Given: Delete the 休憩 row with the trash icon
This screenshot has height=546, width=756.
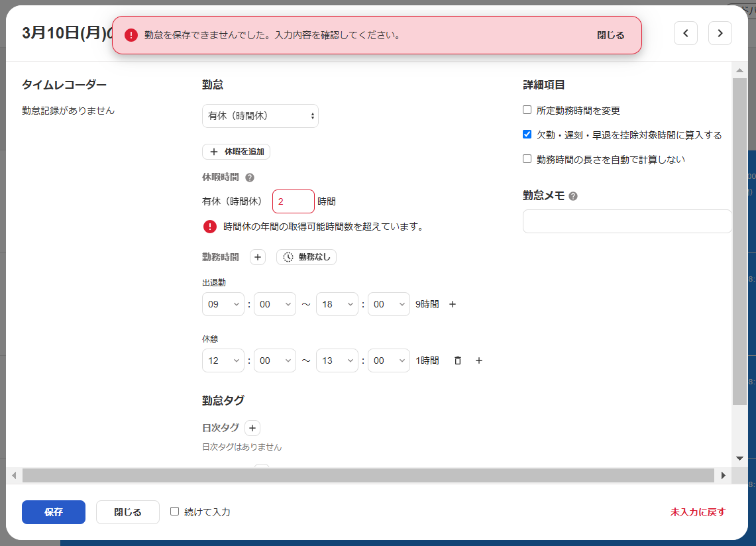Looking at the screenshot, I should click(x=458, y=360).
